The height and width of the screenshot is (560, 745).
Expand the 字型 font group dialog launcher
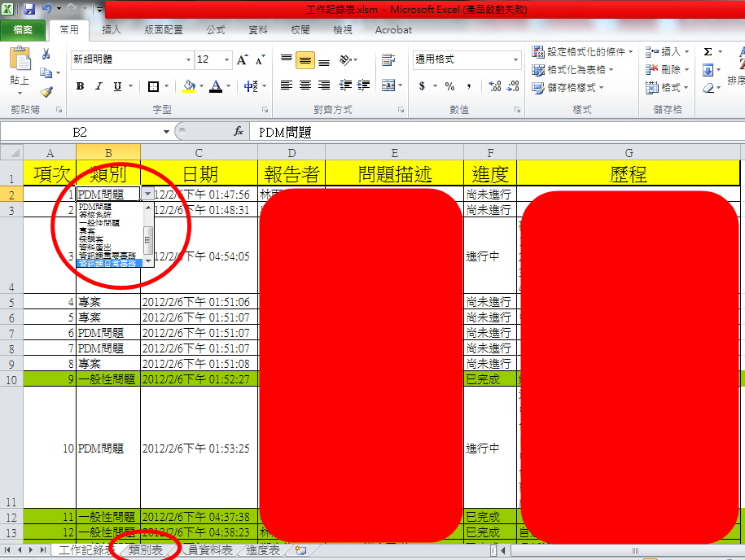[265, 110]
